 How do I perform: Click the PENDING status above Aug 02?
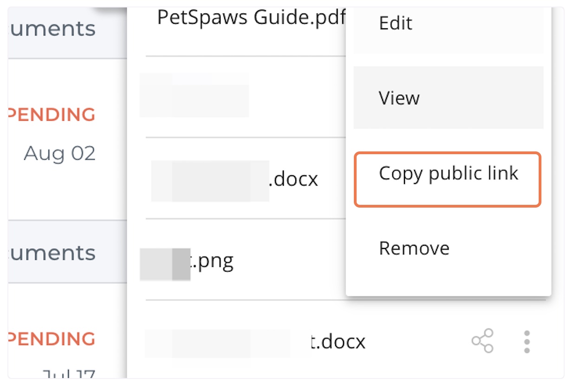coord(52,115)
